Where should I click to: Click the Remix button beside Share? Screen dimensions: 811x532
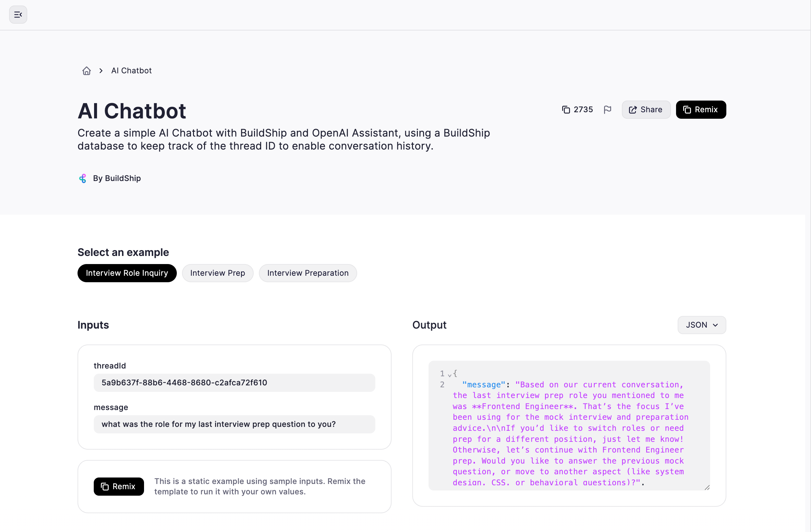[701, 110]
